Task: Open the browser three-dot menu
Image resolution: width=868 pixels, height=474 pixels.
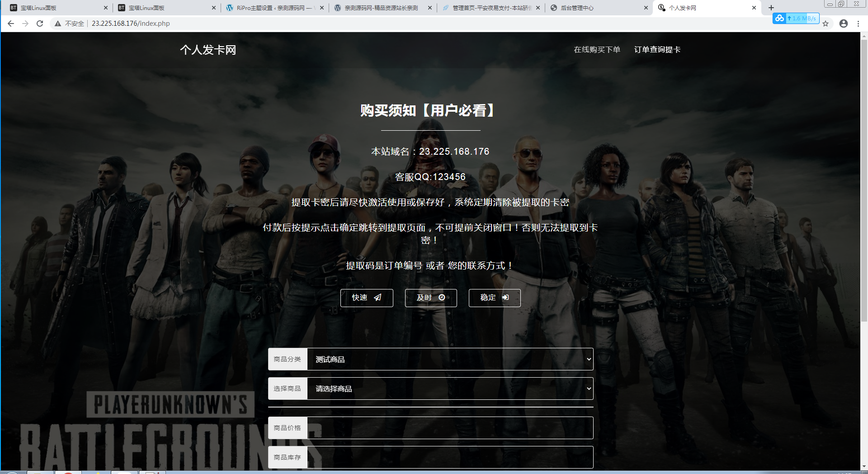Action: 858,24
